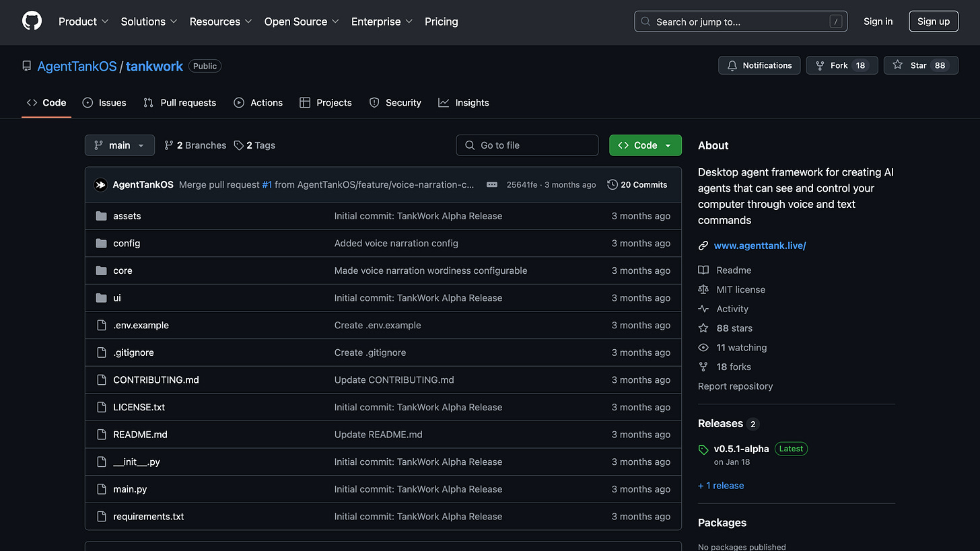Viewport: 980px width, 551px height.
Task: Click the Go to file field
Action: (x=527, y=145)
